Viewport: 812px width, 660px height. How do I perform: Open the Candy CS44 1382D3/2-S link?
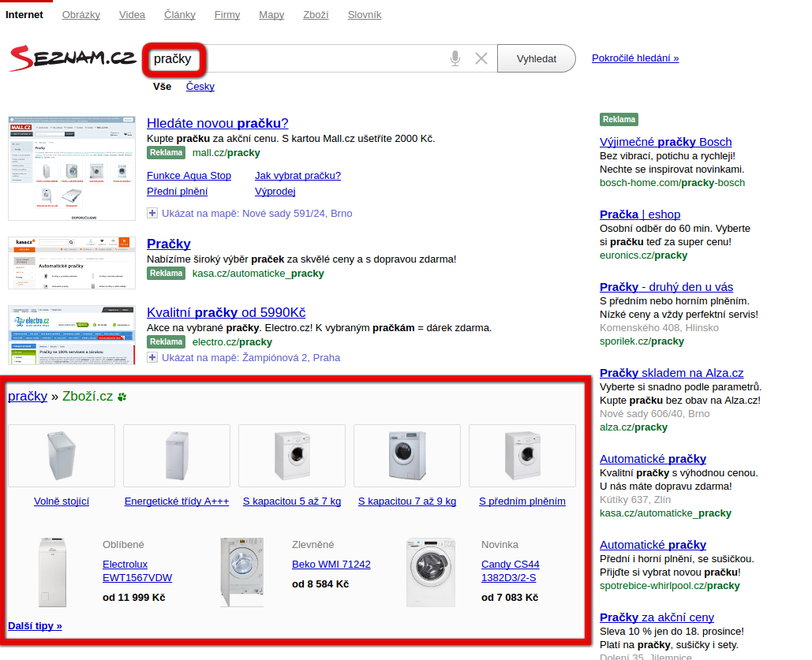pyautogui.click(x=510, y=571)
